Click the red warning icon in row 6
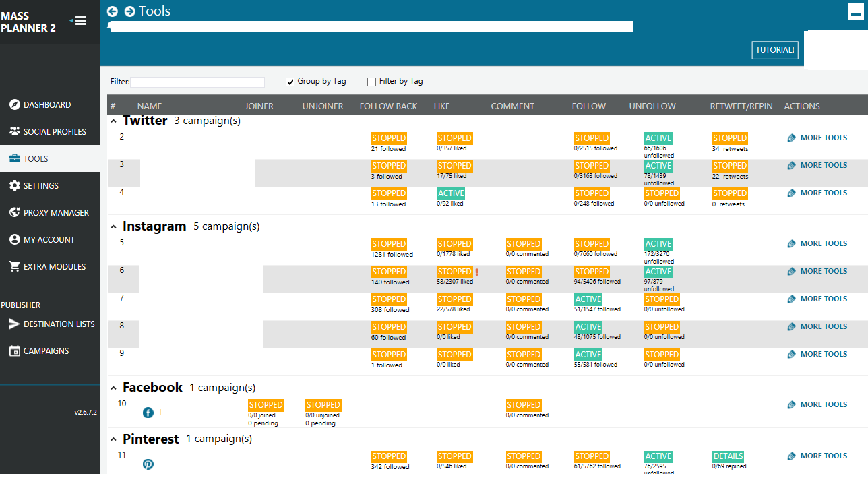The image size is (868, 488). click(476, 272)
